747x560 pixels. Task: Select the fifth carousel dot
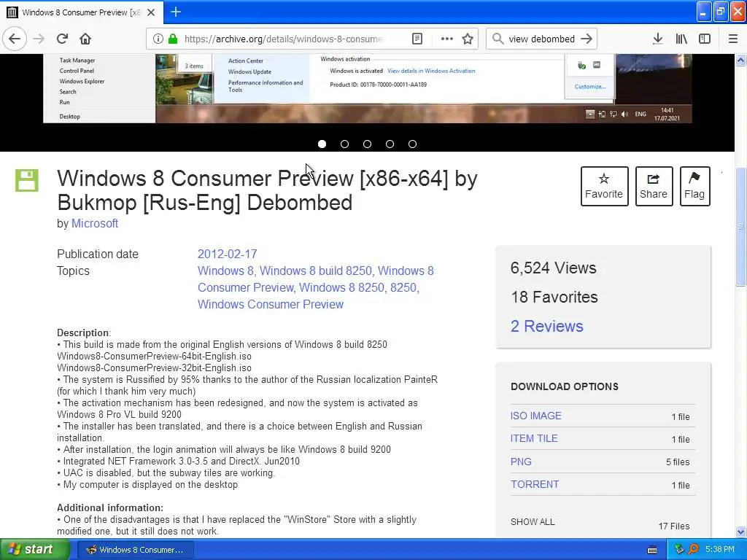pyautogui.click(x=413, y=144)
